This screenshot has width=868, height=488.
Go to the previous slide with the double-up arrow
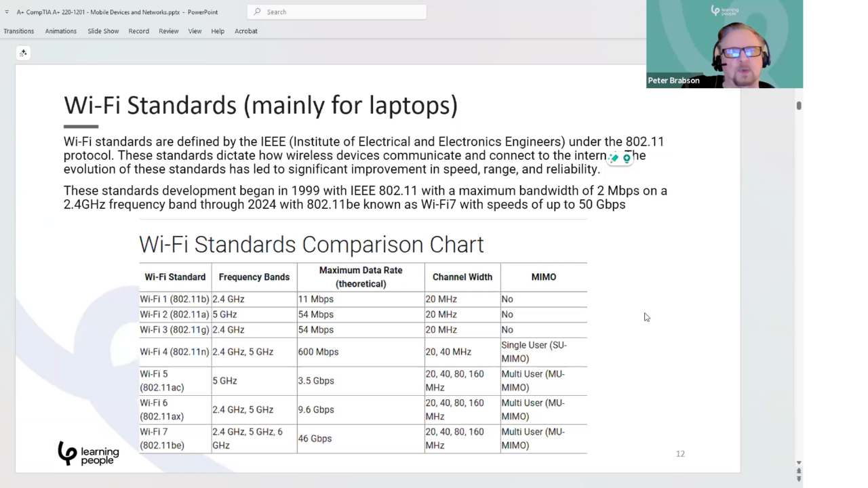tap(799, 470)
